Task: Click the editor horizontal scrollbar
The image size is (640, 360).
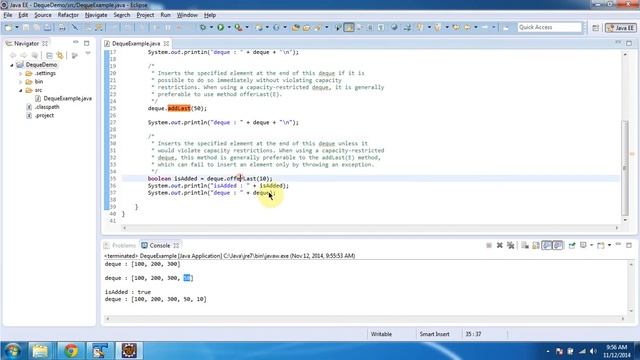Action: (371, 228)
